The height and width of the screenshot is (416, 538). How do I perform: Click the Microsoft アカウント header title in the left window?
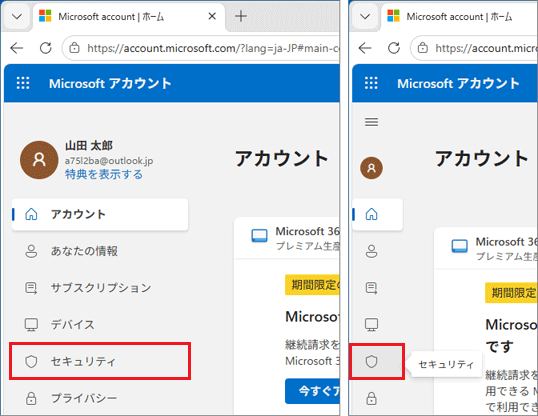(110, 83)
